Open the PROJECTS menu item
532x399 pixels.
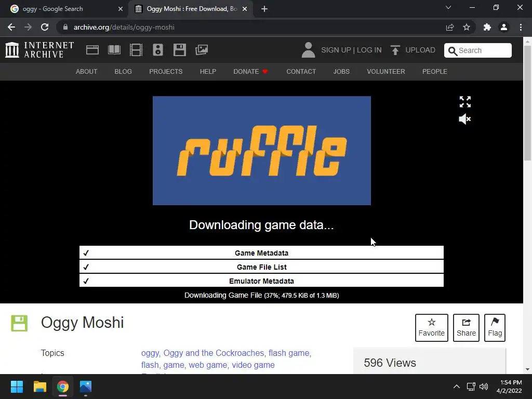point(166,72)
